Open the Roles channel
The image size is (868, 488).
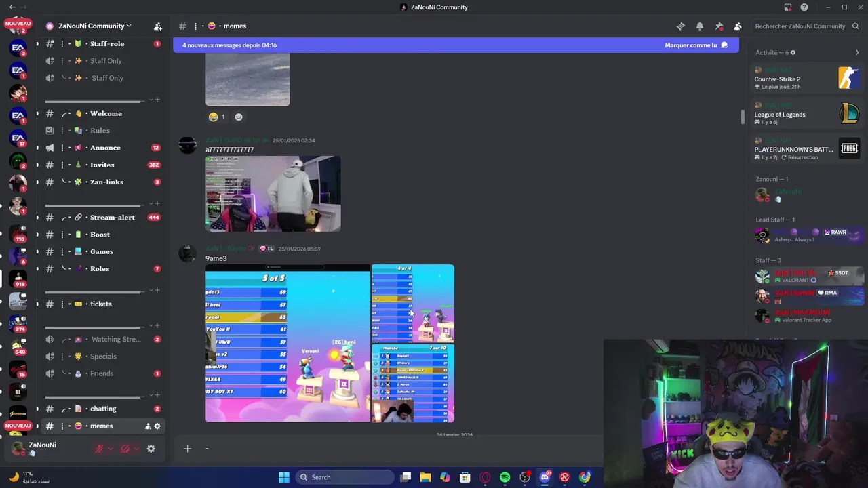coord(103,269)
